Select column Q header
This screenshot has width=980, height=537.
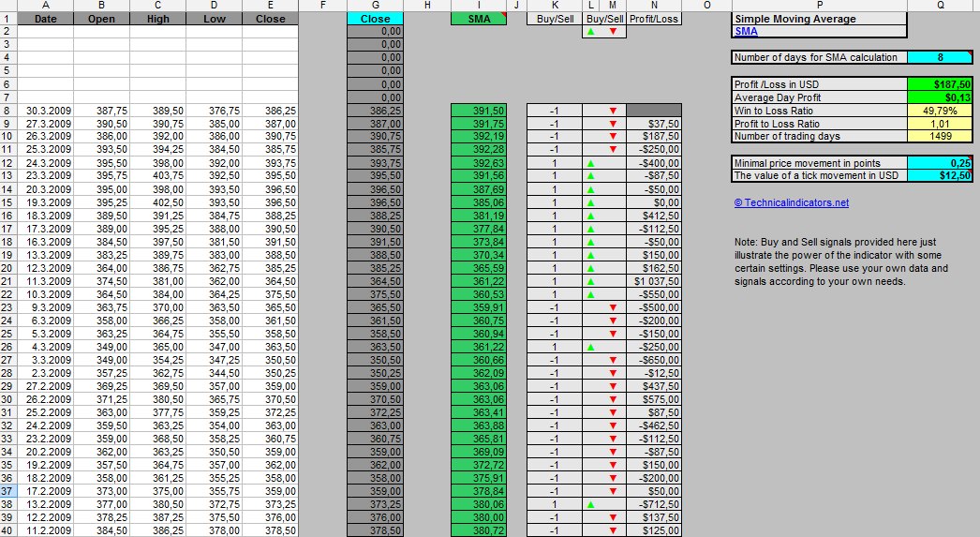[x=940, y=5]
